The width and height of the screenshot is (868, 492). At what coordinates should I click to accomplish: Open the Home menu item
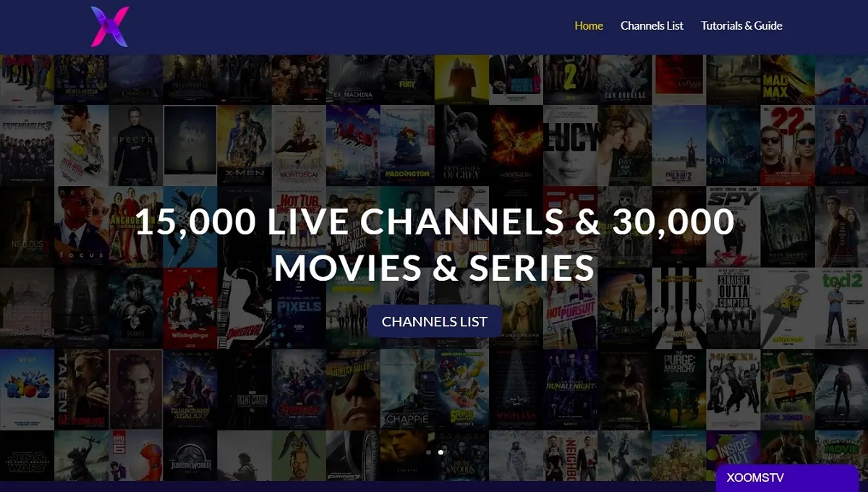pyautogui.click(x=589, y=25)
